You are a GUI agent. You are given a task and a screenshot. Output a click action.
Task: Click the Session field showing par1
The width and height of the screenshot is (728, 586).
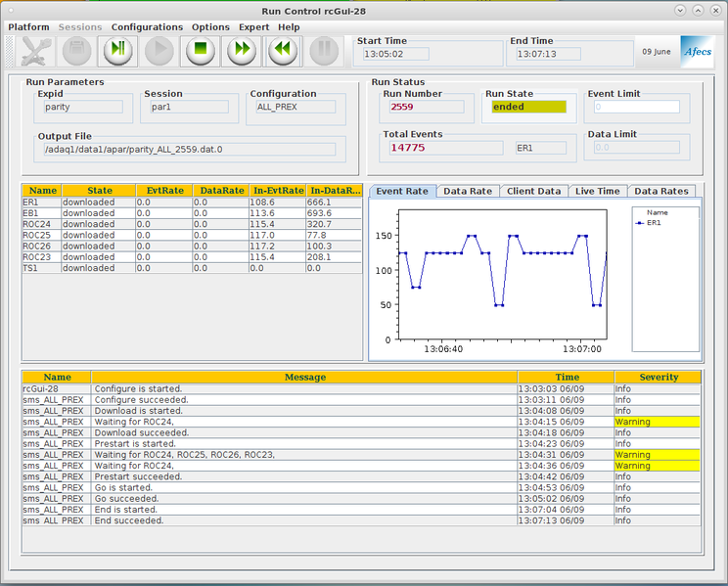190,107
